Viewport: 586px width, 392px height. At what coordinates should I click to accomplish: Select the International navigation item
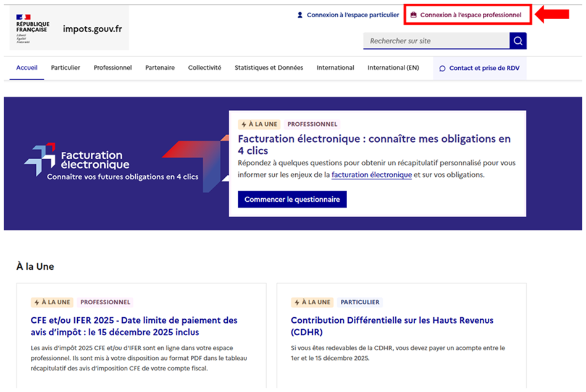pyautogui.click(x=335, y=68)
